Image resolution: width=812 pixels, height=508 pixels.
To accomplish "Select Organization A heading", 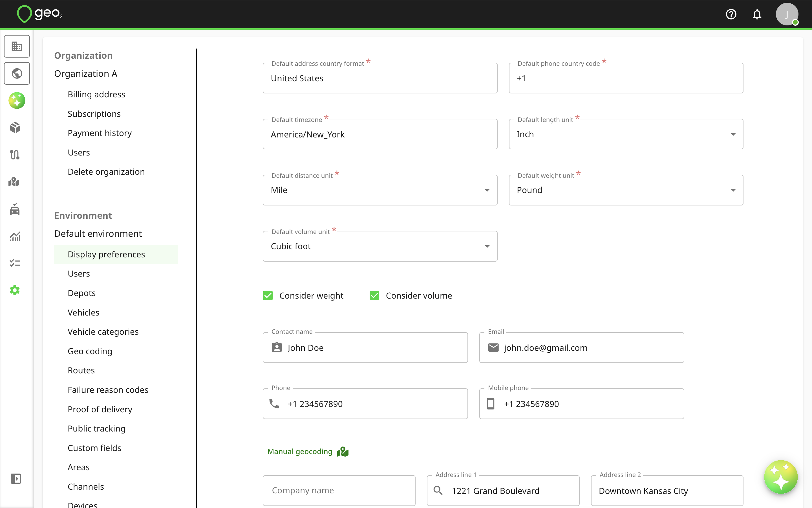I will pyautogui.click(x=86, y=74).
